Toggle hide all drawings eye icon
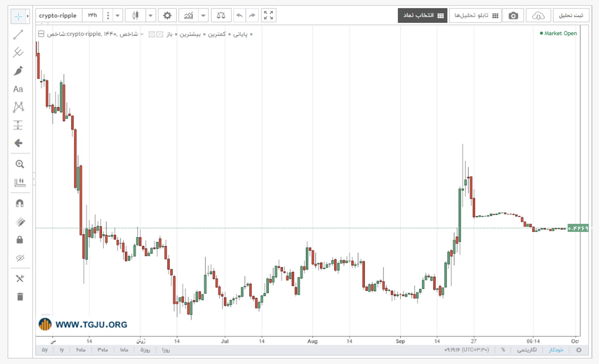599x364 pixels. (x=20, y=258)
